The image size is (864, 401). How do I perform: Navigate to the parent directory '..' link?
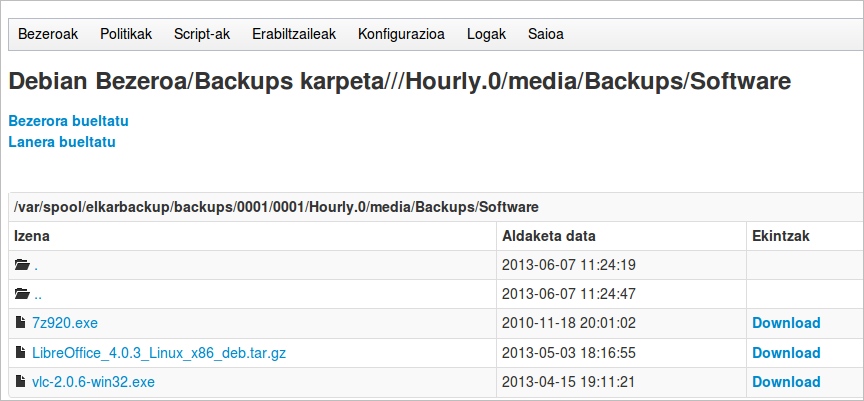pos(37,294)
